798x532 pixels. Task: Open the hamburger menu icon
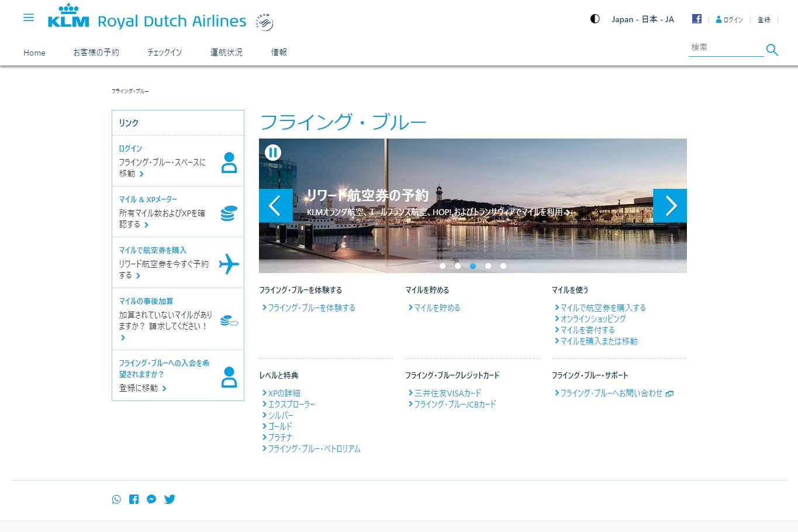pos(29,18)
